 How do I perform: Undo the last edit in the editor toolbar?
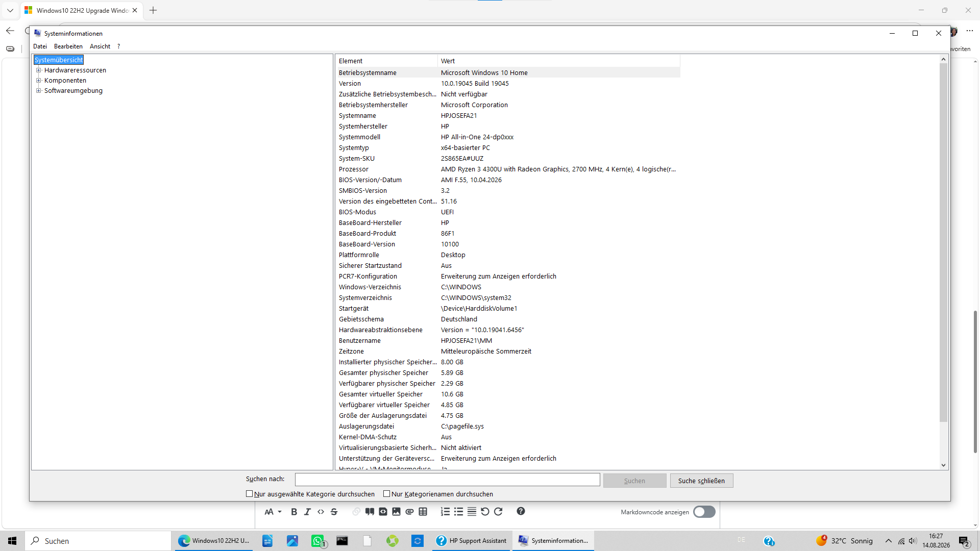click(485, 512)
